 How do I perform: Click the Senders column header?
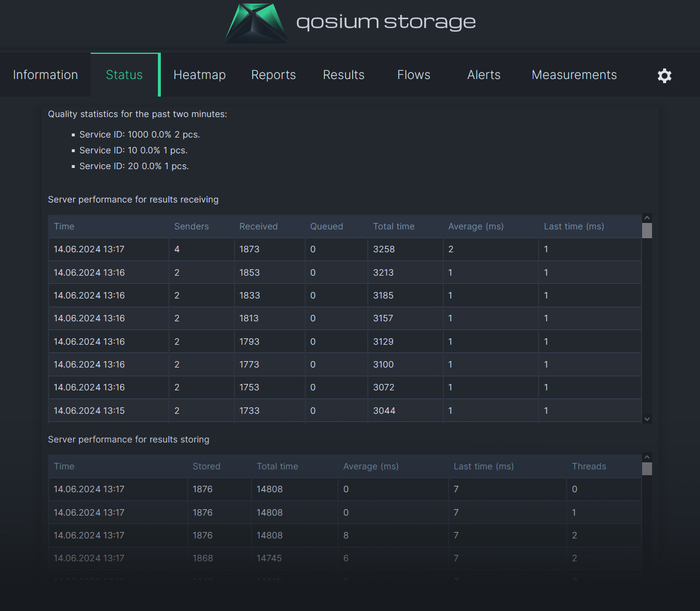[191, 226]
